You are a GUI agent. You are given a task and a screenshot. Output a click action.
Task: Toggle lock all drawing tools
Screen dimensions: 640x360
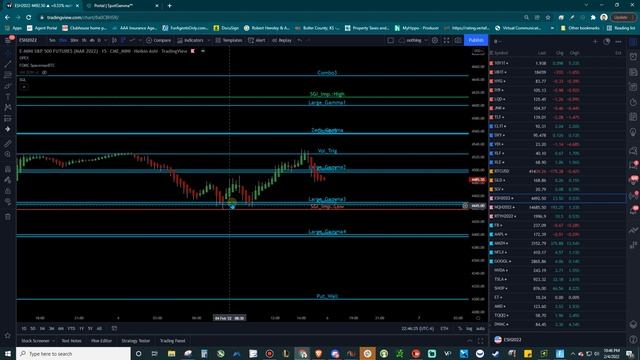(8, 191)
